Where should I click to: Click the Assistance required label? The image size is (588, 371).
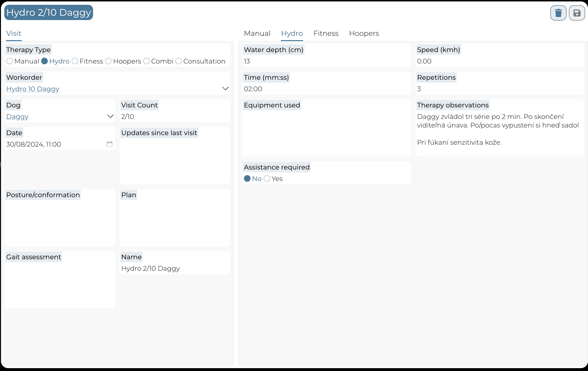[x=277, y=167]
